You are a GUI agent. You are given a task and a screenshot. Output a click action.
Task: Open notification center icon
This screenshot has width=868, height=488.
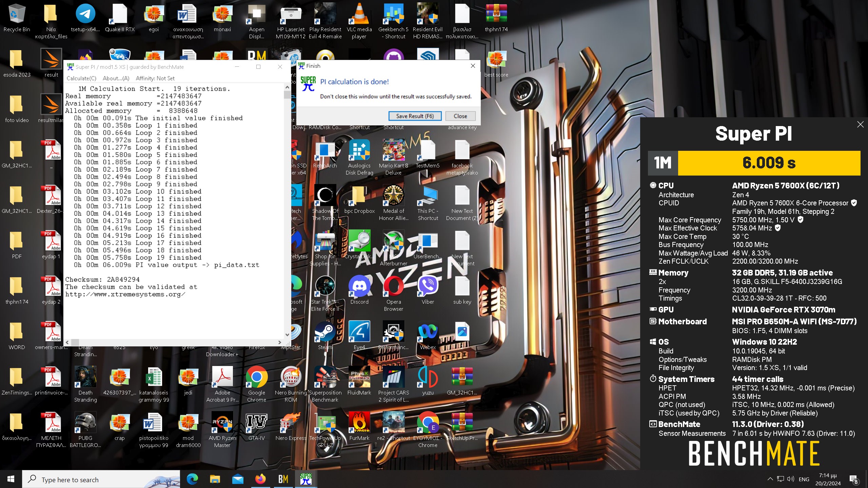point(854,479)
